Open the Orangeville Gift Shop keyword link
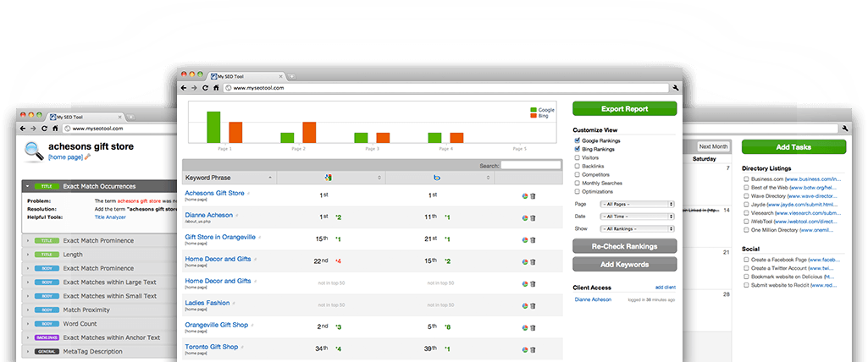868x362 pixels. [218, 326]
